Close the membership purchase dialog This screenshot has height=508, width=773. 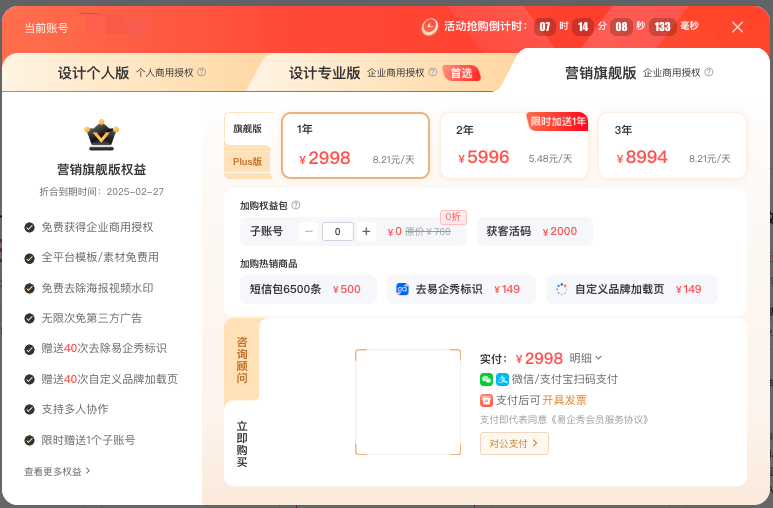click(738, 27)
